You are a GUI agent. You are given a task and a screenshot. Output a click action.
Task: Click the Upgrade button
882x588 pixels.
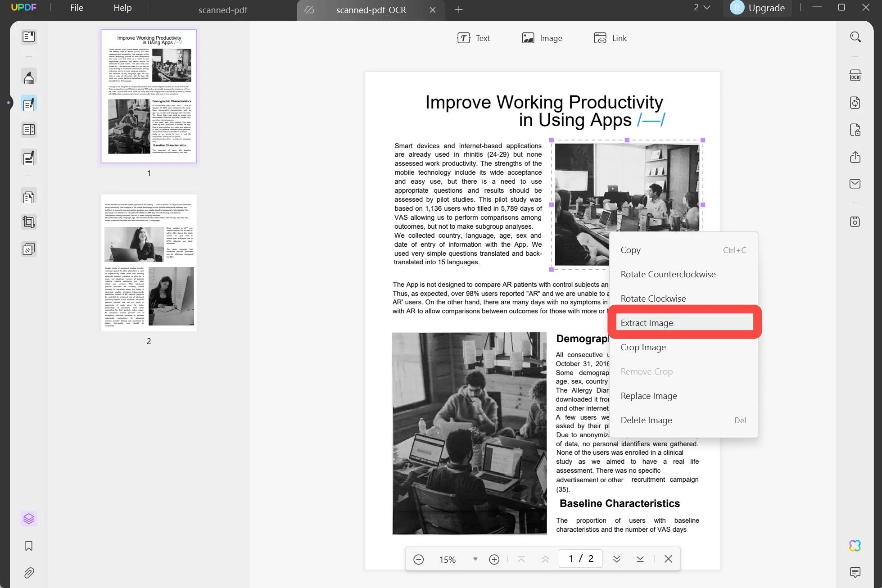(757, 8)
